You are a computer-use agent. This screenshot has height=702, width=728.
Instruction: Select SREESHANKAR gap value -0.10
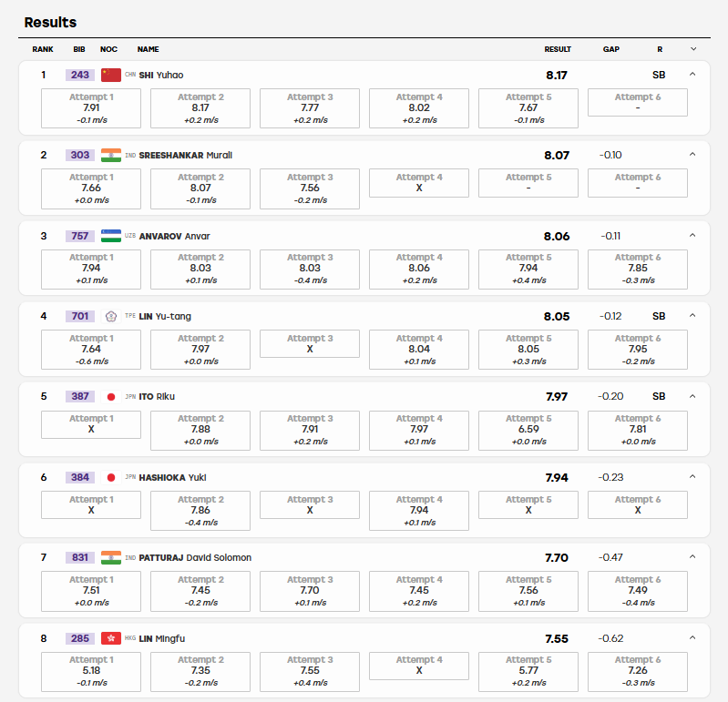[610, 155]
